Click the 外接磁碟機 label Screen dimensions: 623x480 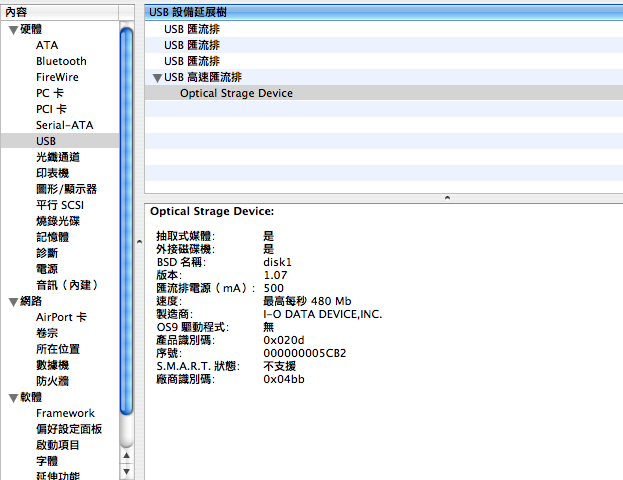click(x=186, y=249)
